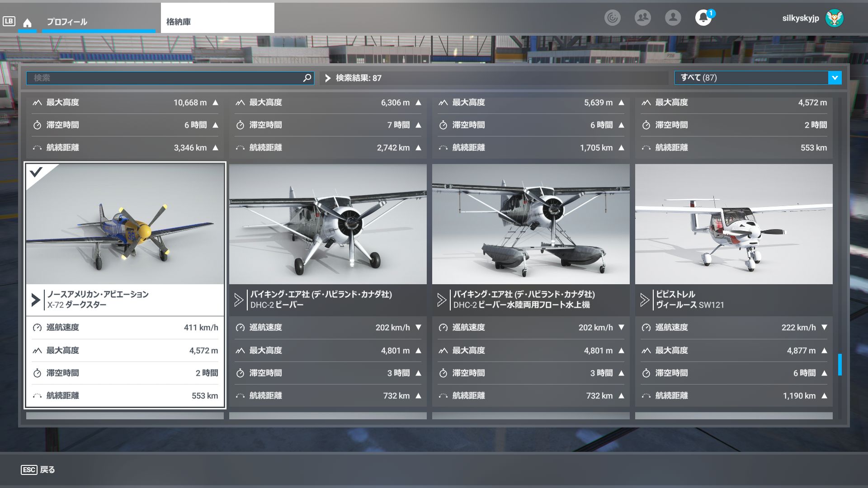Click the blue vertical scrollbar handle

pyautogui.click(x=840, y=364)
